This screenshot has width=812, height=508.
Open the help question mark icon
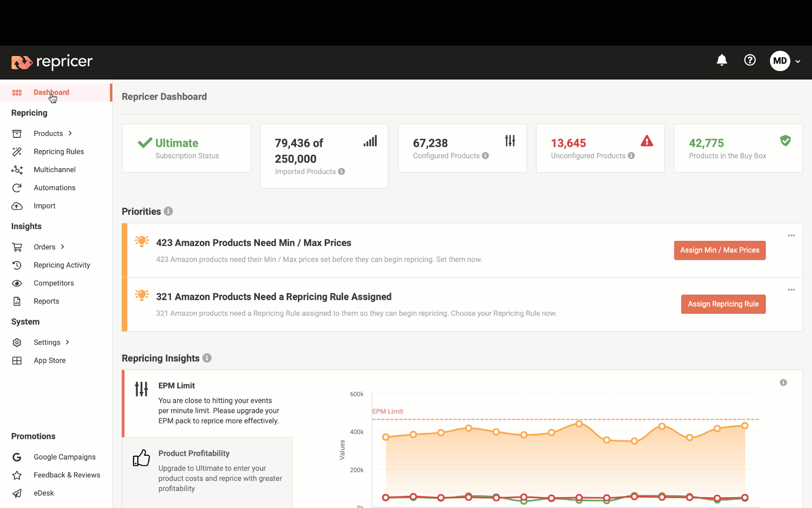[x=750, y=60]
